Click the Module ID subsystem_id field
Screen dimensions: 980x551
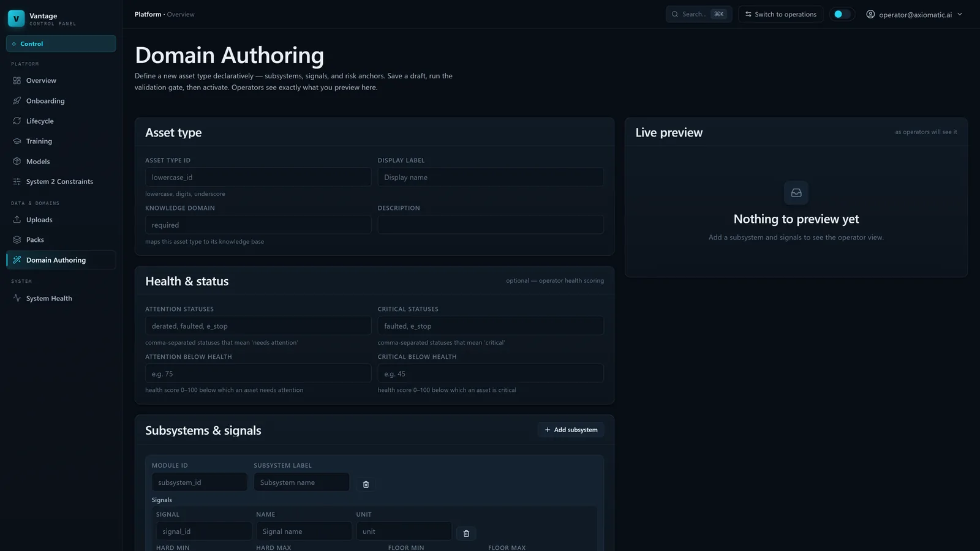pyautogui.click(x=200, y=482)
